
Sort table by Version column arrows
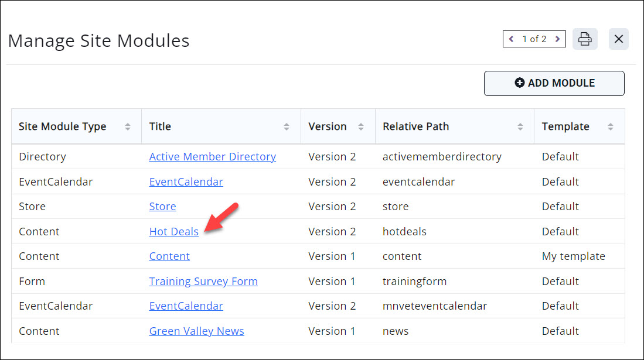(x=361, y=126)
